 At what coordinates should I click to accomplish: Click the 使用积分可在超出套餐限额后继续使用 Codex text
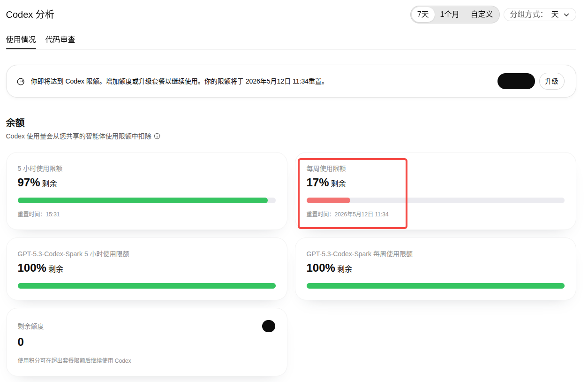75,361
